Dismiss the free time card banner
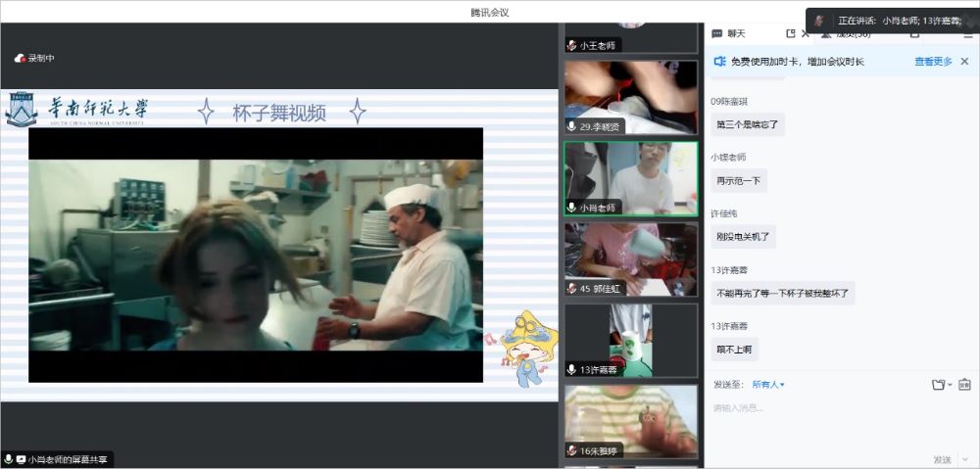 click(x=964, y=62)
